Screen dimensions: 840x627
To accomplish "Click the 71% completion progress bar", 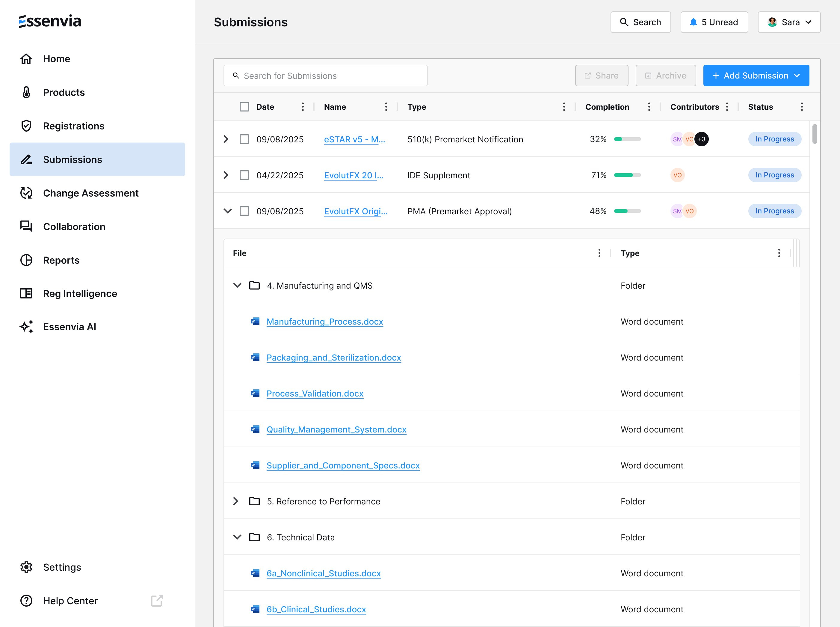I will click(x=627, y=175).
